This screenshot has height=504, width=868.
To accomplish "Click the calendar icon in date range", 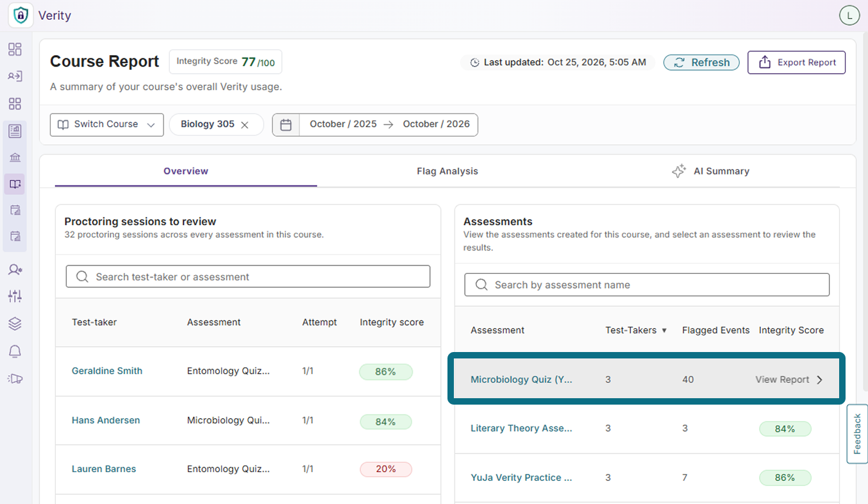I will 286,124.
